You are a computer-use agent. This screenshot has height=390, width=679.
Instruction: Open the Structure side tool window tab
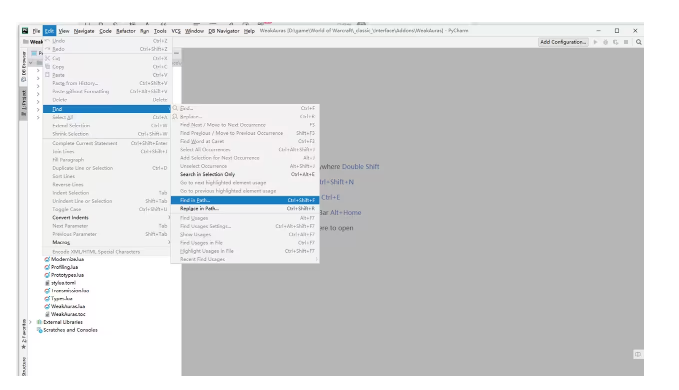coord(24,367)
